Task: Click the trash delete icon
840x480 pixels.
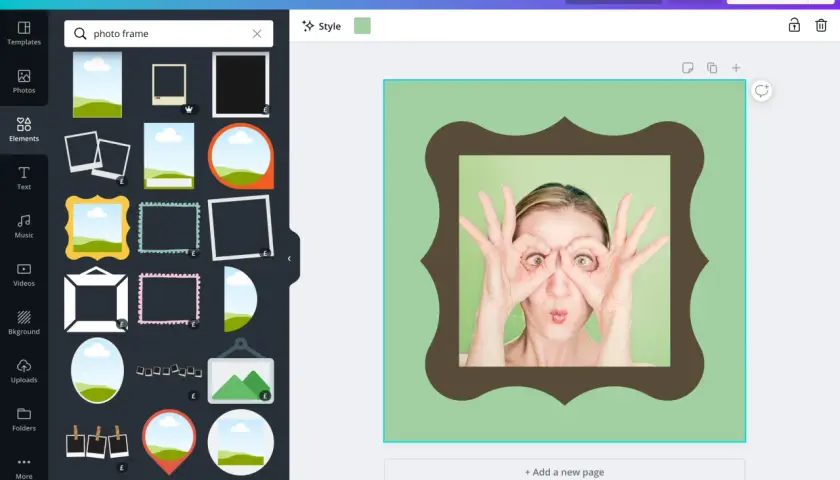Action: point(821,25)
